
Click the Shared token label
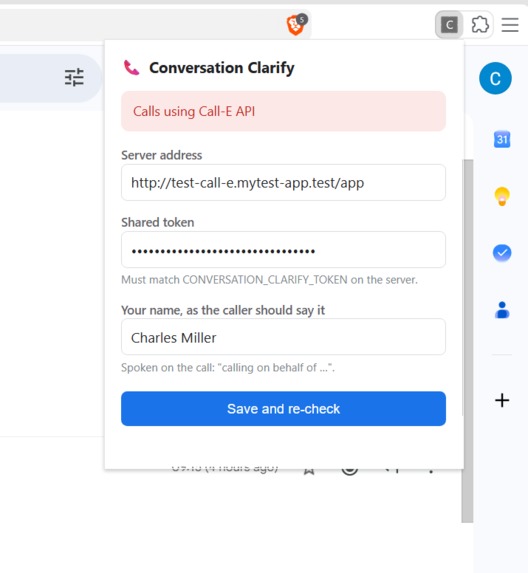157,223
